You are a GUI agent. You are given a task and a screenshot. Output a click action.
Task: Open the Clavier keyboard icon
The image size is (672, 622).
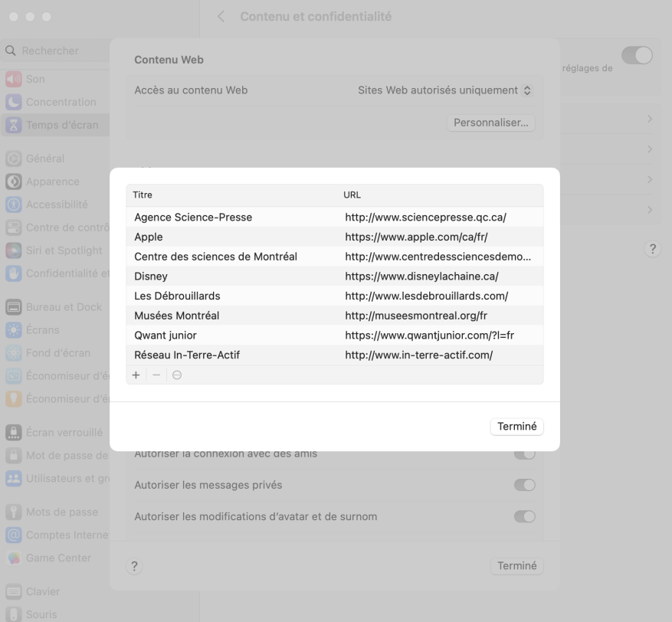tap(14, 591)
